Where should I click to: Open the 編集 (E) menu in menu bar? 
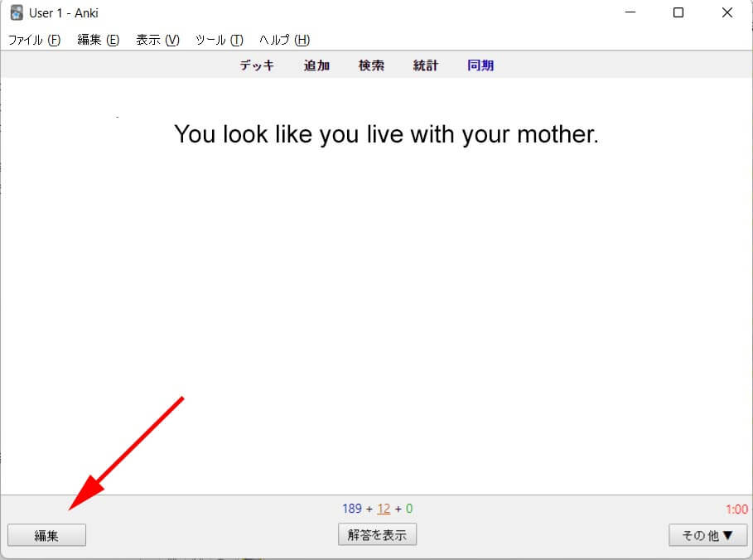pos(98,40)
